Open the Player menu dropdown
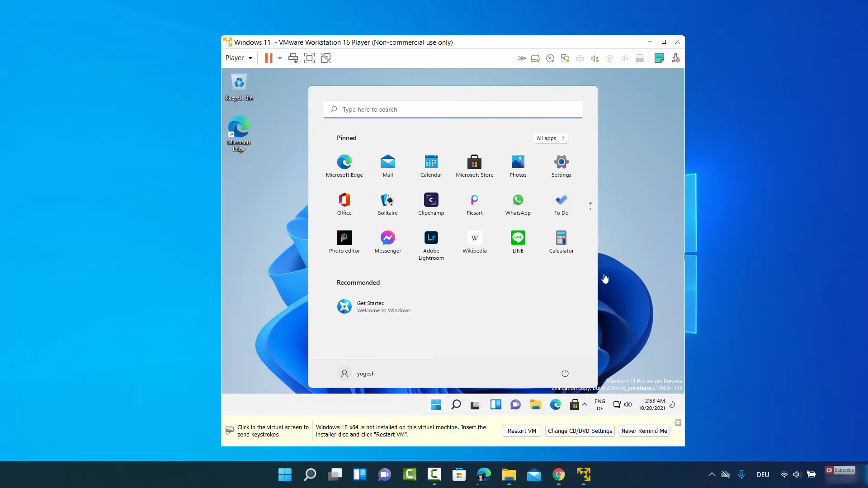868x488 pixels. point(239,58)
